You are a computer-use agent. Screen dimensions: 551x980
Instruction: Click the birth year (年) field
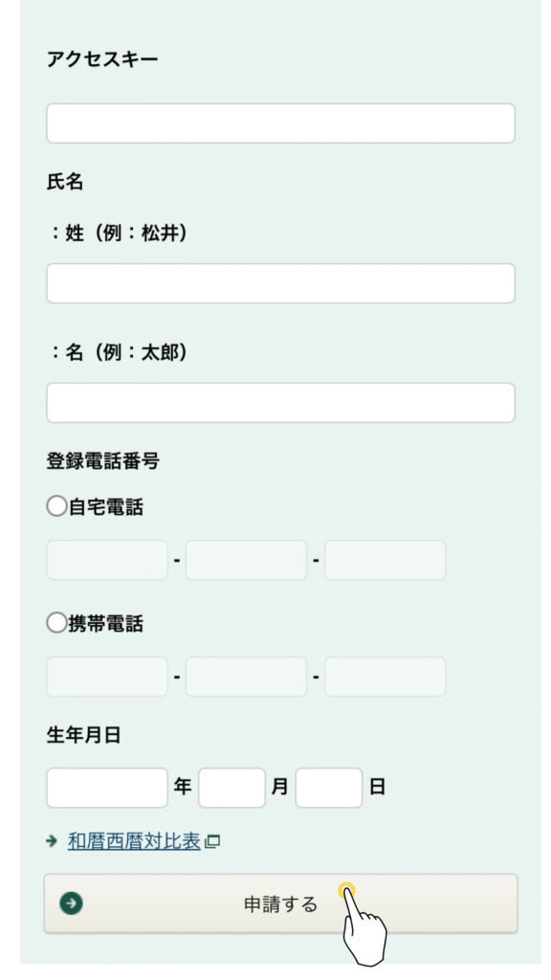107,788
